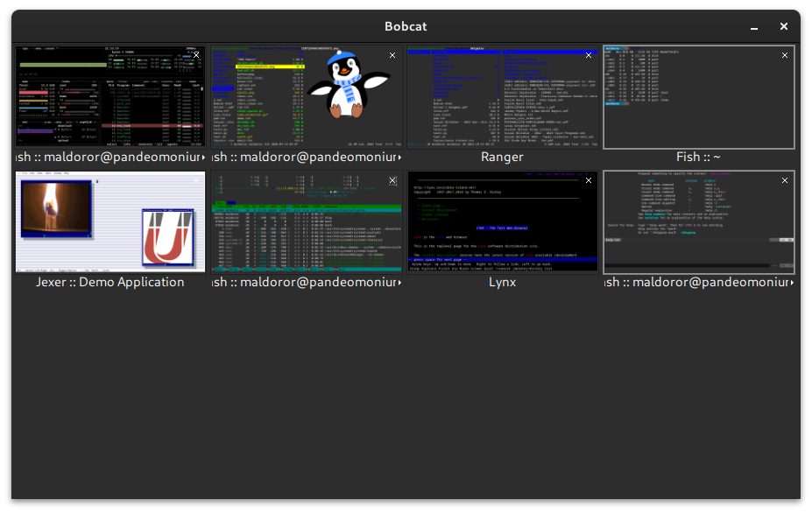Viewport: 812px width, 513px height.
Task: Minimize the Bobcat window
Action: pyautogui.click(x=753, y=26)
